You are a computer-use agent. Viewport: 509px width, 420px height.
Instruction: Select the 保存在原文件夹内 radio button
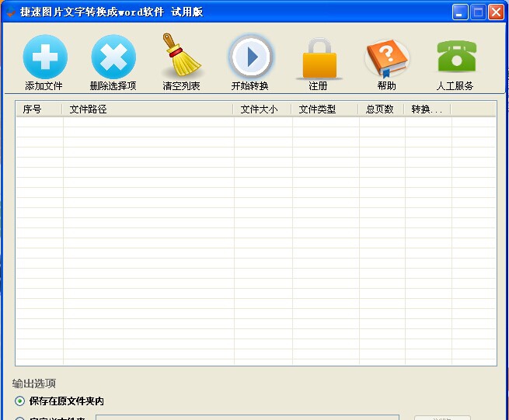(19, 401)
